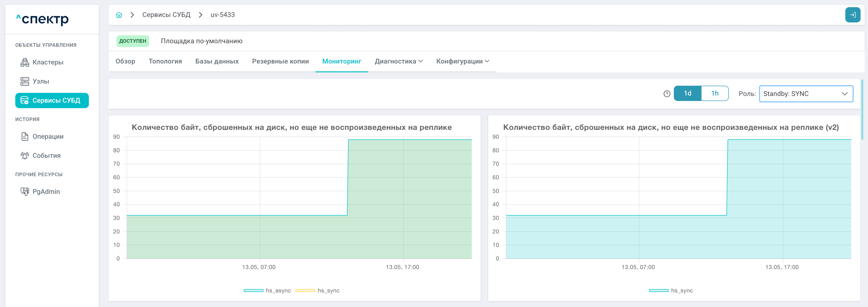This screenshot has height=307, width=868.
Task: Toggle hs_async legend series
Action: click(267, 291)
